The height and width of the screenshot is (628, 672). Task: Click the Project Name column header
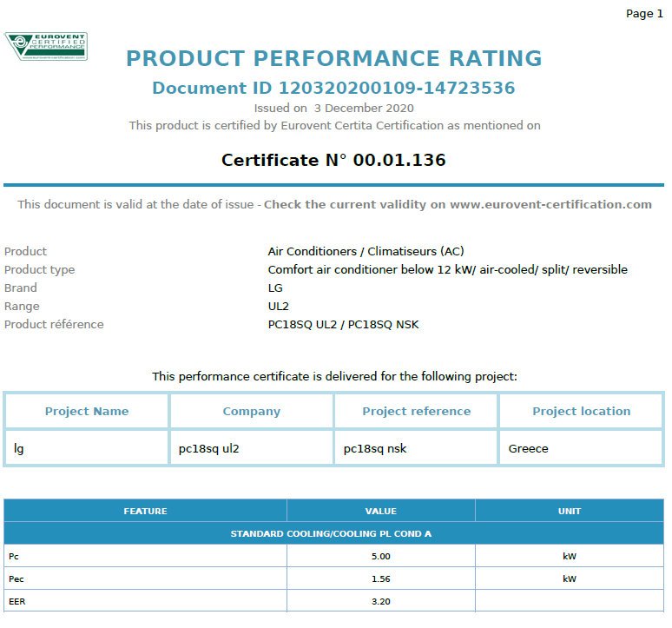click(87, 411)
